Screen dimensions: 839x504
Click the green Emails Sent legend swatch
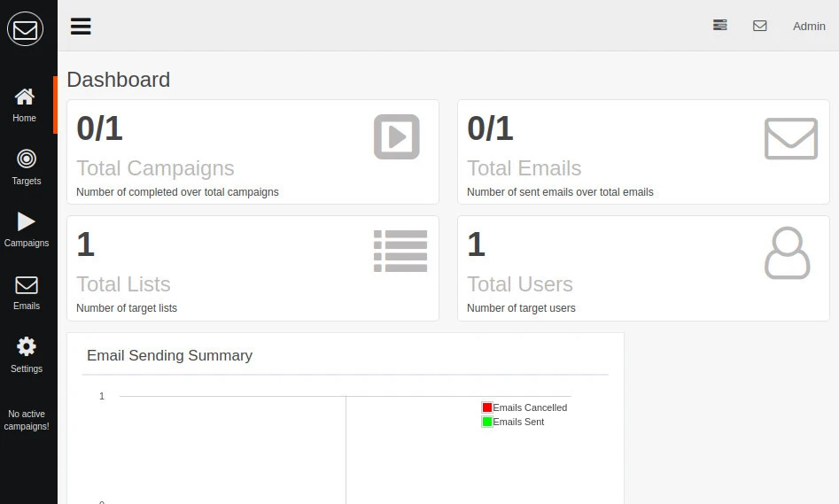pyautogui.click(x=486, y=422)
